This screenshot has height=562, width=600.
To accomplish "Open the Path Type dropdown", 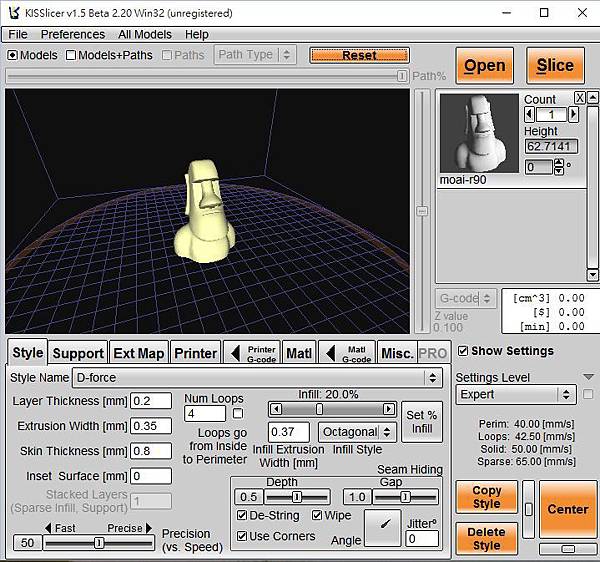I will tap(255, 55).
